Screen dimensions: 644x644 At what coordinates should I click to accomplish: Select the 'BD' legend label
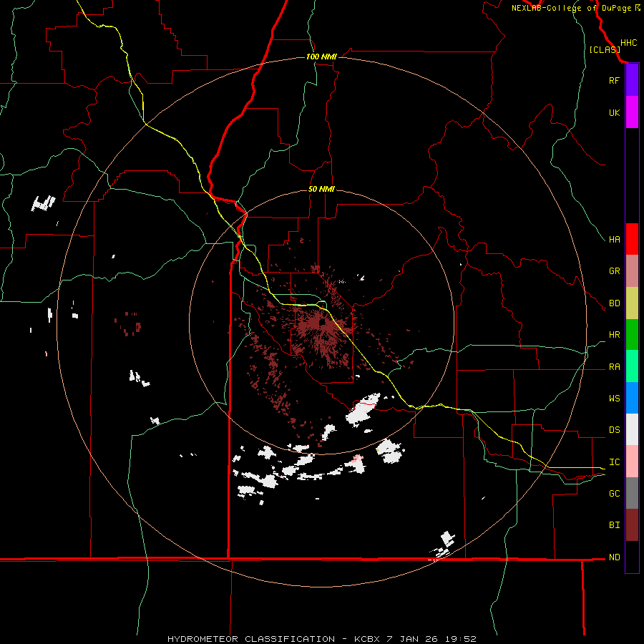coord(614,303)
